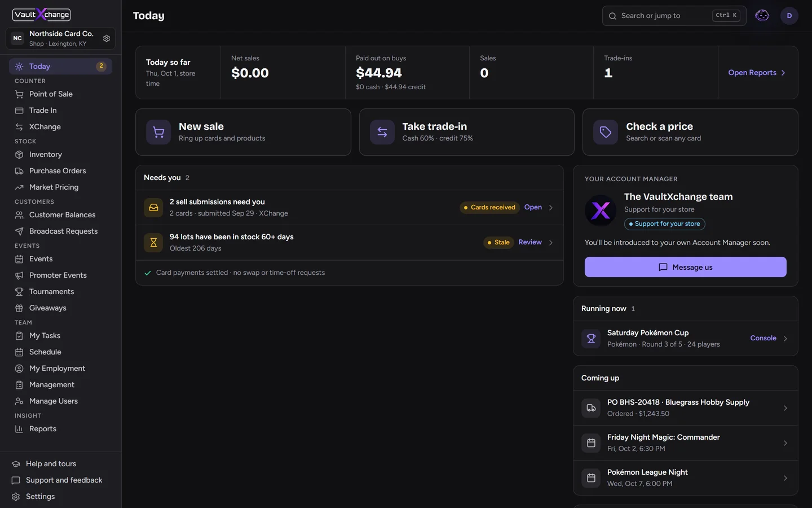Viewport: 812px width, 508px height.
Task: Open Saturday Pokémon Cup row chevron
Action: pyautogui.click(x=785, y=339)
